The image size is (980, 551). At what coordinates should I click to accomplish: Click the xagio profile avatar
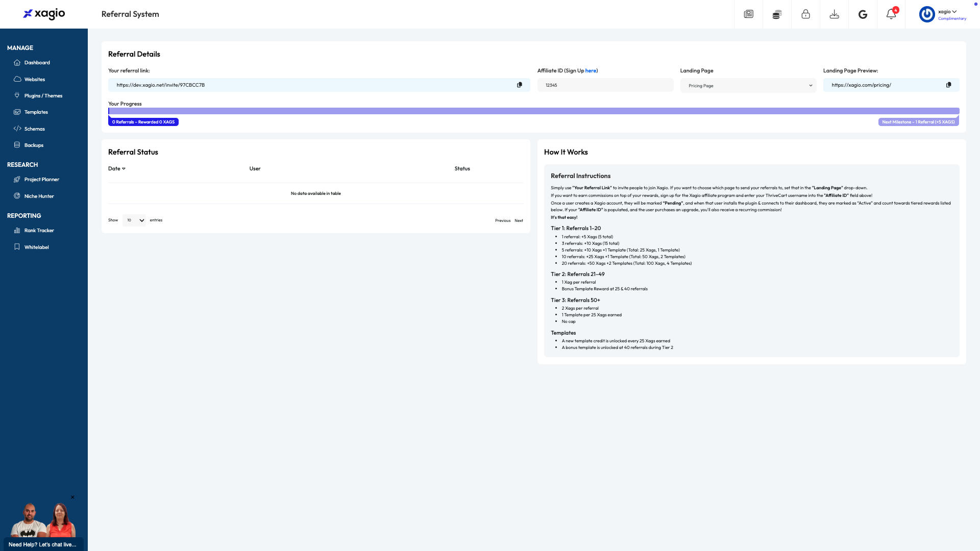click(927, 14)
